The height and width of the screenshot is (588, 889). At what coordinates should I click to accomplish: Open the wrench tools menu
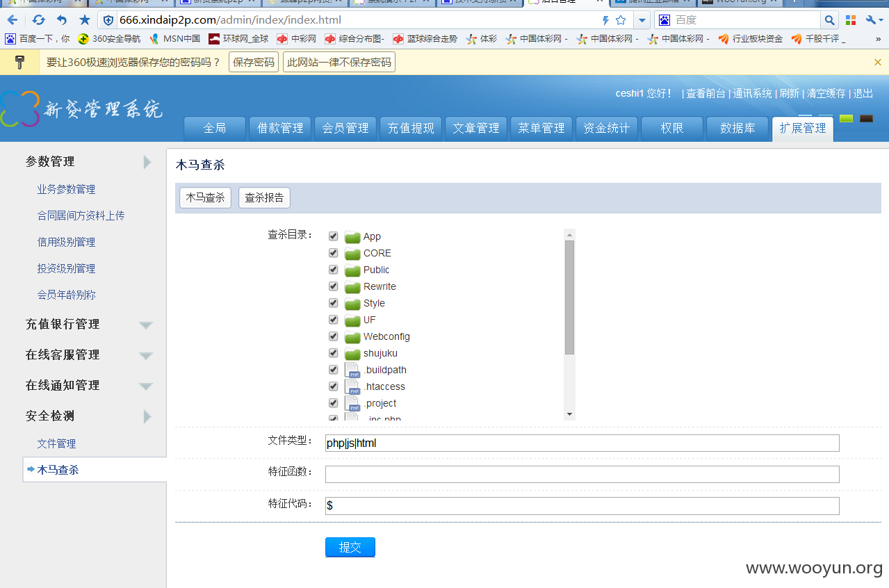point(874,20)
